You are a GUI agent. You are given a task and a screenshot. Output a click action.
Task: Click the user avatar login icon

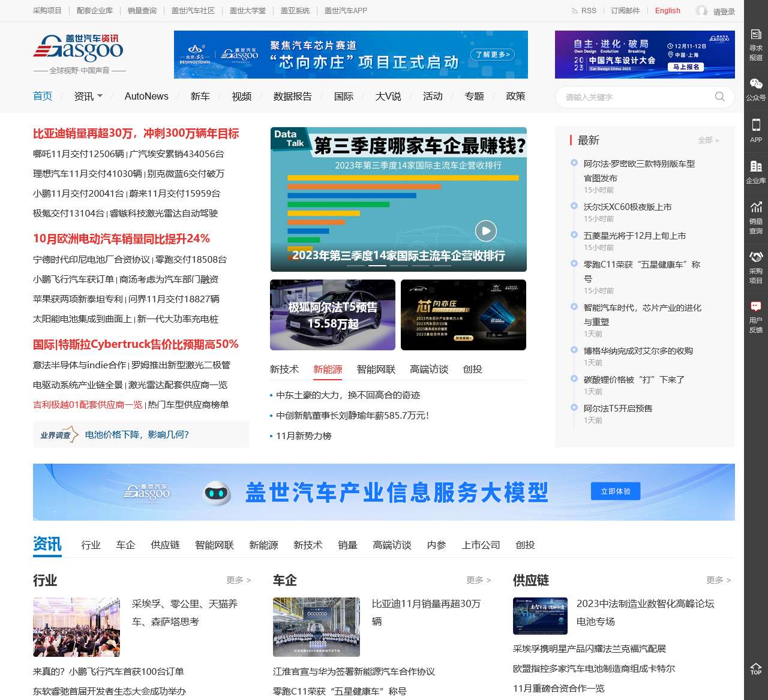pos(701,11)
